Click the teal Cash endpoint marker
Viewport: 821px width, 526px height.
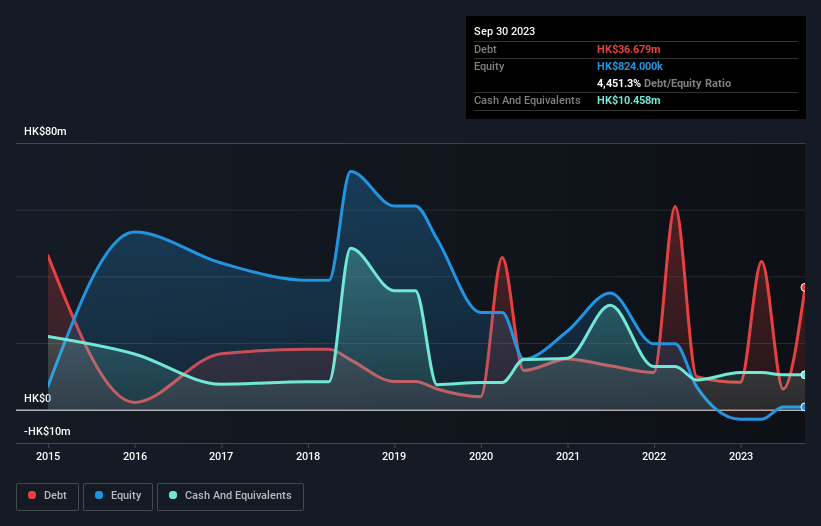click(804, 375)
